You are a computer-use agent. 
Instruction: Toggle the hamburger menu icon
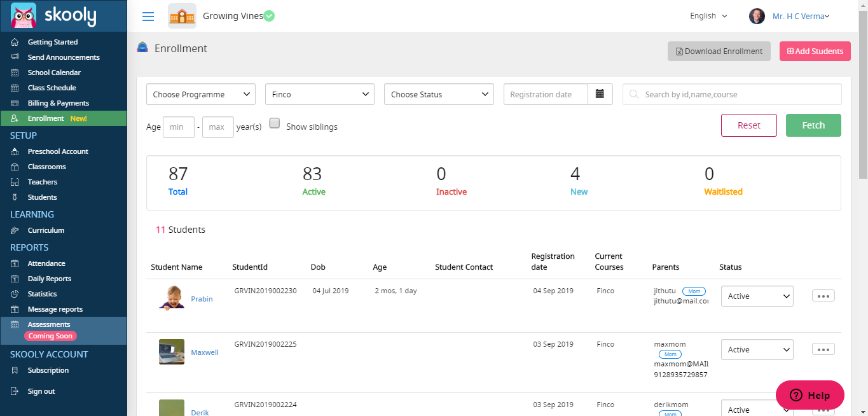click(x=148, y=17)
